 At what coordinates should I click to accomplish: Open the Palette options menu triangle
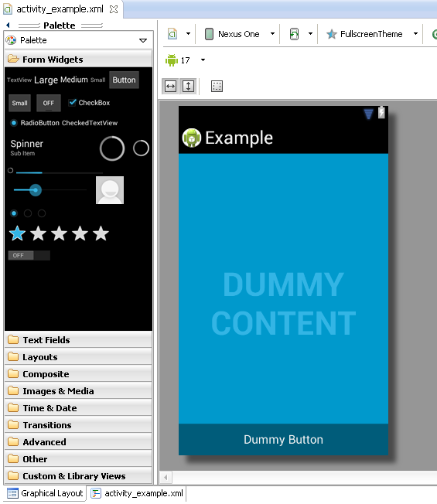pos(143,40)
